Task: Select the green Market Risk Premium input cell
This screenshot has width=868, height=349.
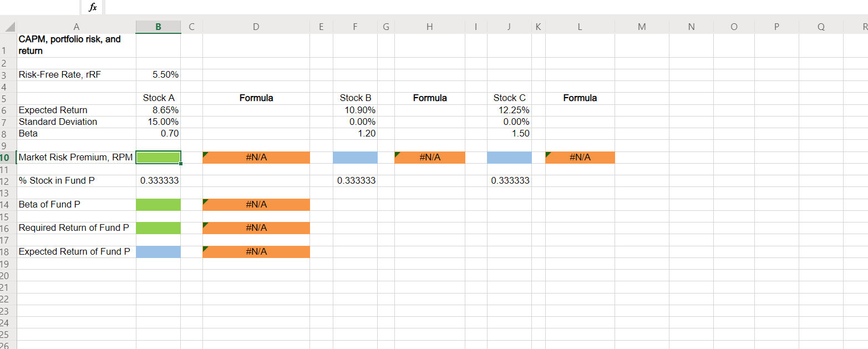Action: coord(158,157)
